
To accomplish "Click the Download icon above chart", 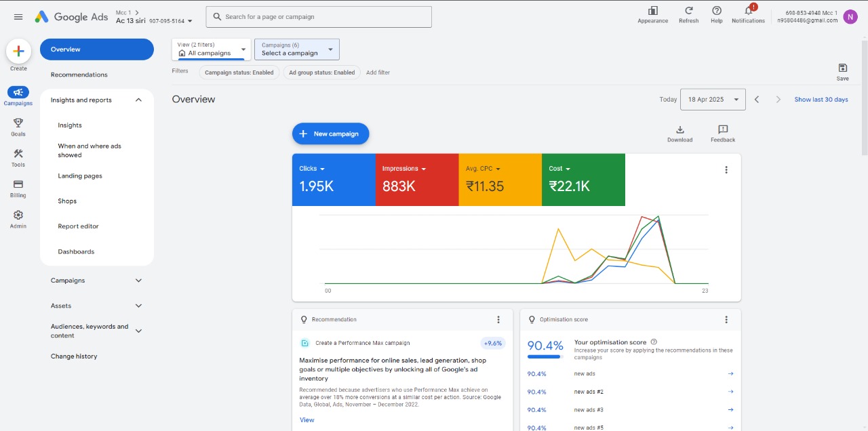I will [679, 130].
